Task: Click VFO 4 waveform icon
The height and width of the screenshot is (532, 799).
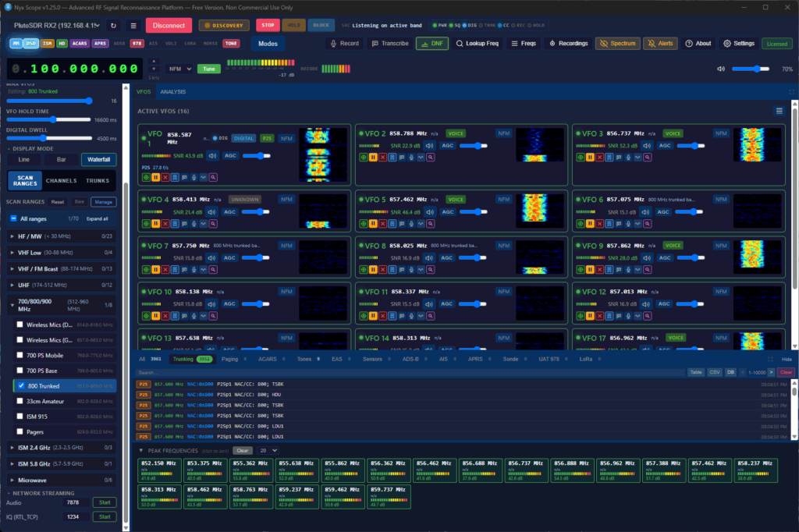Action: [204, 224]
